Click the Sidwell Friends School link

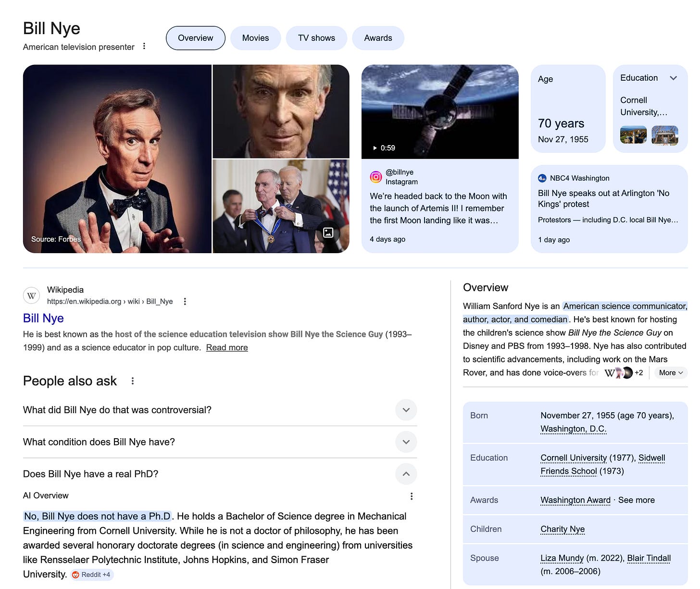coord(603,465)
